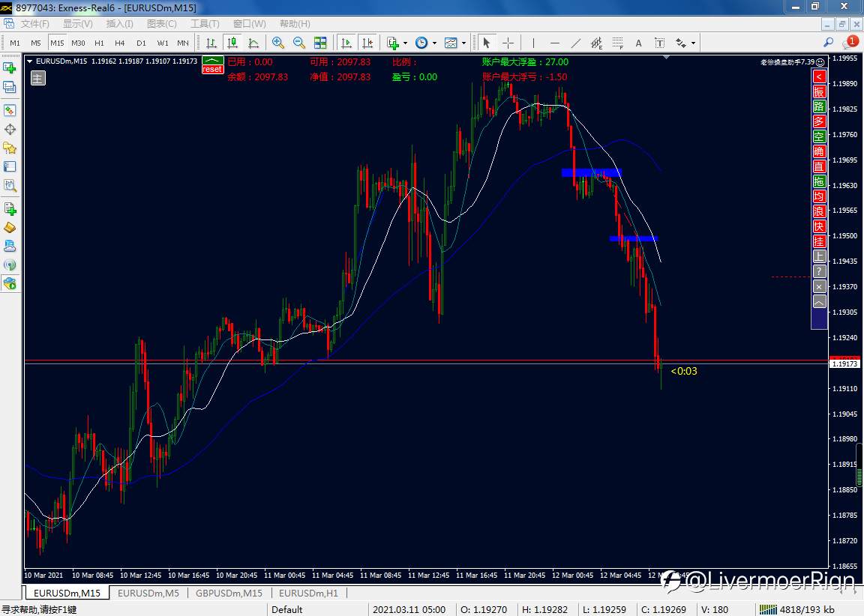Click the 多 buy button
The height and width of the screenshot is (616, 864).
(x=819, y=121)
